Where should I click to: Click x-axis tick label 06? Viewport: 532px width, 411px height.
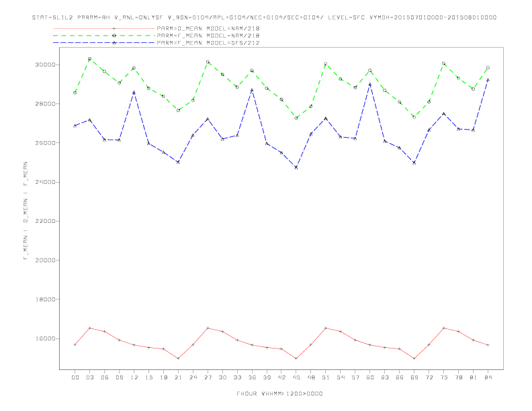(x=105, y=377)
